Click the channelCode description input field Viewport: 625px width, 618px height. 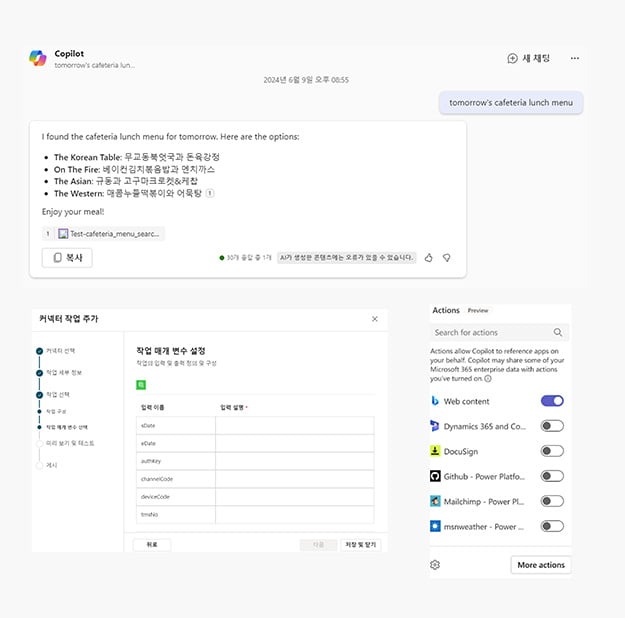[295, 479]
